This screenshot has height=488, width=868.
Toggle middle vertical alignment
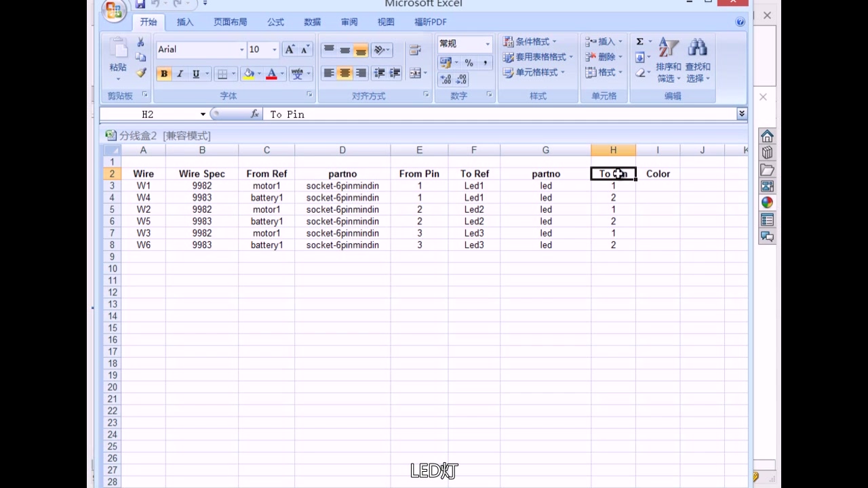[x=344, y=49]
